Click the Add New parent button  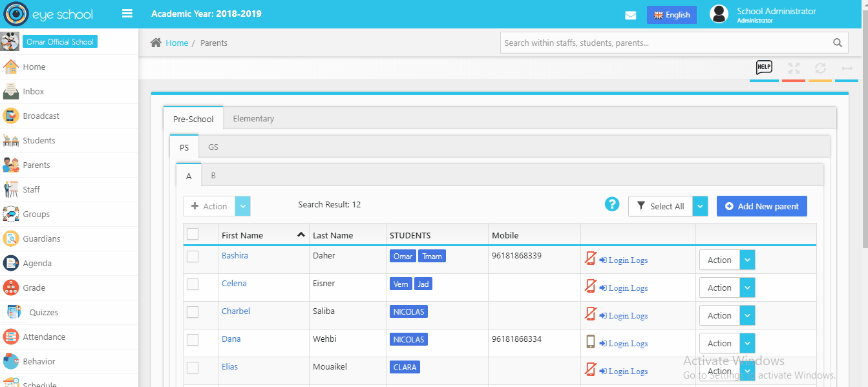[x=762, y=206]
